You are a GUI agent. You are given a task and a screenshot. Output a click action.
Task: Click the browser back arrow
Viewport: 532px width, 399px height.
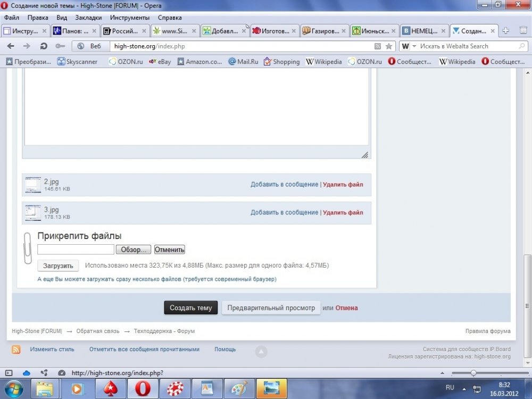[11, 46]
